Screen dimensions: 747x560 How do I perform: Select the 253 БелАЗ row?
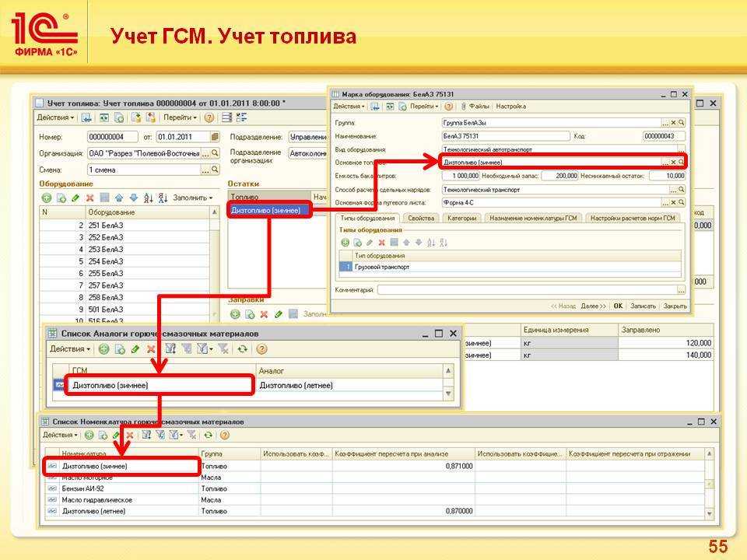point(124,249)
